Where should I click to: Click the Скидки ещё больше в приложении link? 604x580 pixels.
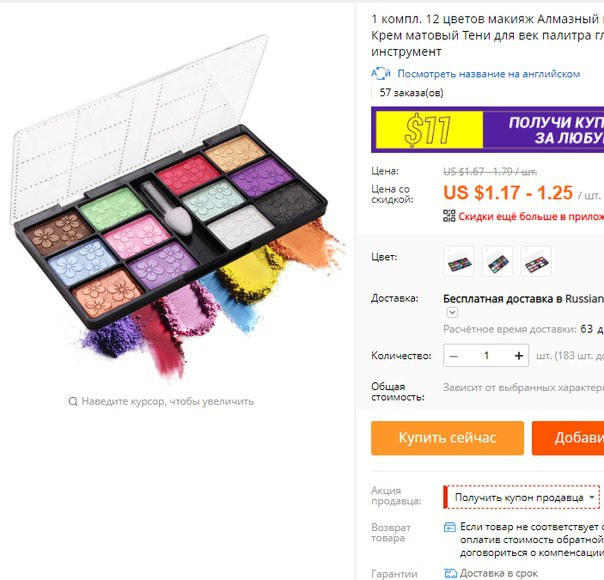tap(531, 216)
